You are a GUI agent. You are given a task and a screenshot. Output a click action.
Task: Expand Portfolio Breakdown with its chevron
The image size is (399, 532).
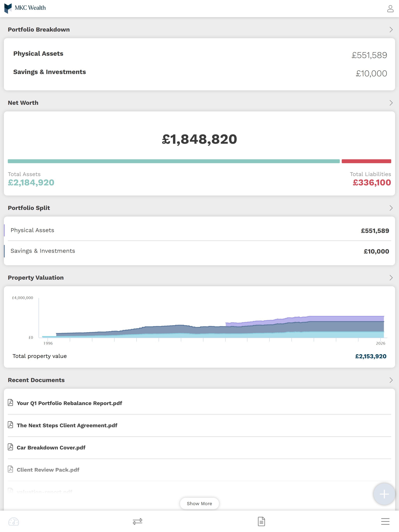(391, 30)
